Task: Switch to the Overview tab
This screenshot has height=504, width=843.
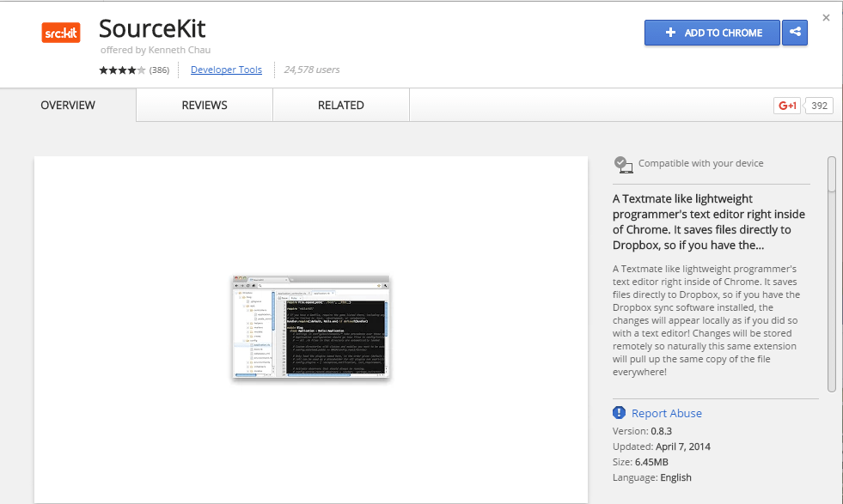Action: (68, 106)
